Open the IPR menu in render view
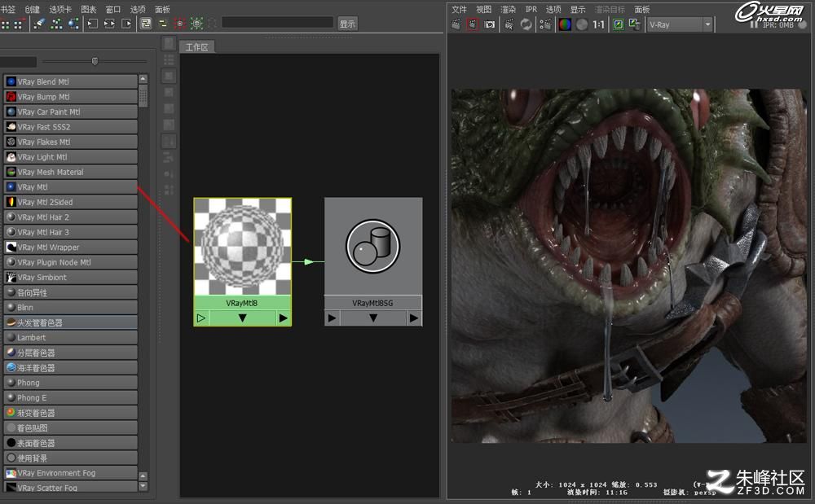Screen dimensions: 815x504 tap(531, 9)
